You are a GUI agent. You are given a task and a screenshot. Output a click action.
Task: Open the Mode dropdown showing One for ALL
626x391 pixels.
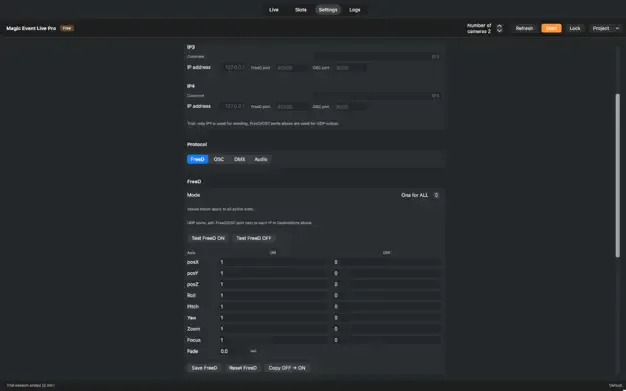(x=420, y=195)
